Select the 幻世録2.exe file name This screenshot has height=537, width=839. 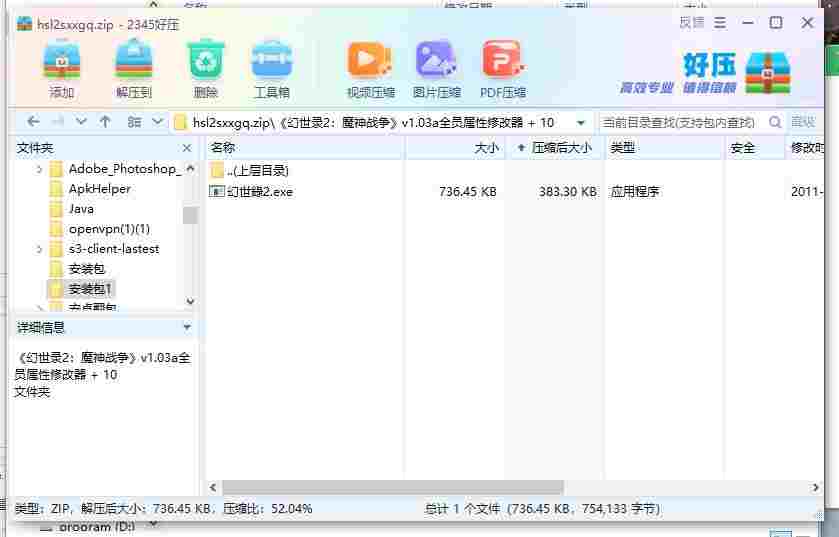(x=260, y=191)
